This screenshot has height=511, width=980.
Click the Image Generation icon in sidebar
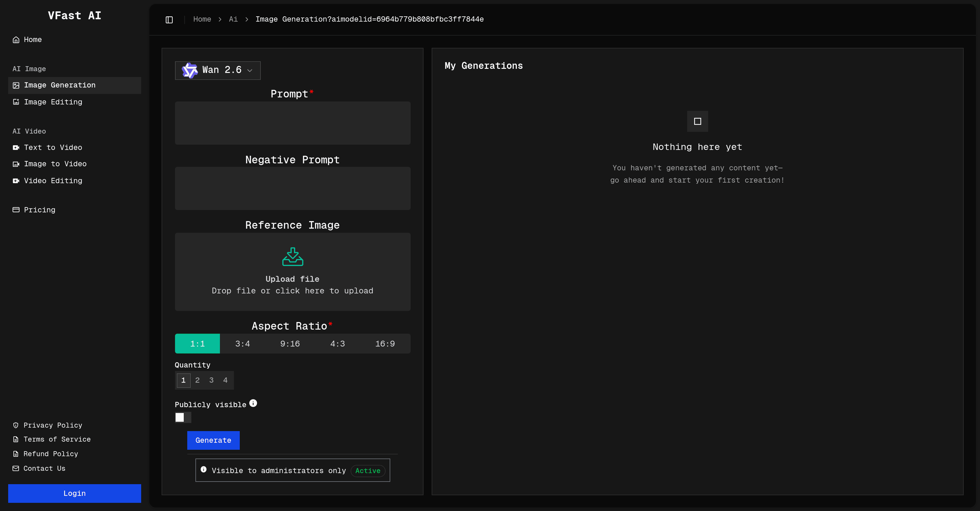click(16, 85)
